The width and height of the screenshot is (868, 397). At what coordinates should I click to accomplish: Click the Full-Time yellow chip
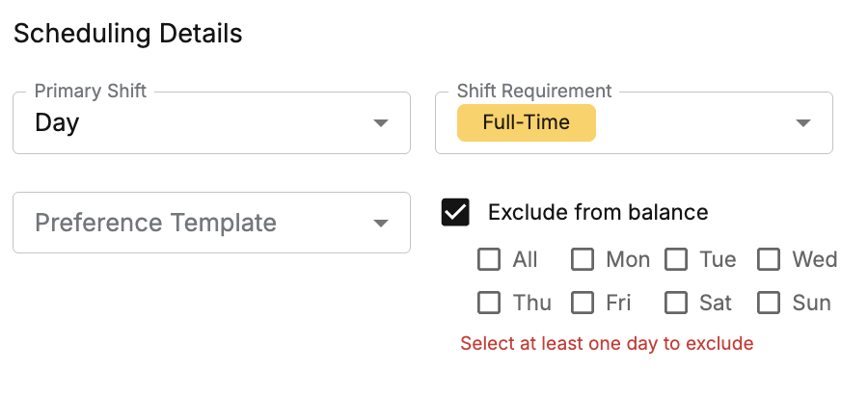pyautogui.click(x=526, y=122)
